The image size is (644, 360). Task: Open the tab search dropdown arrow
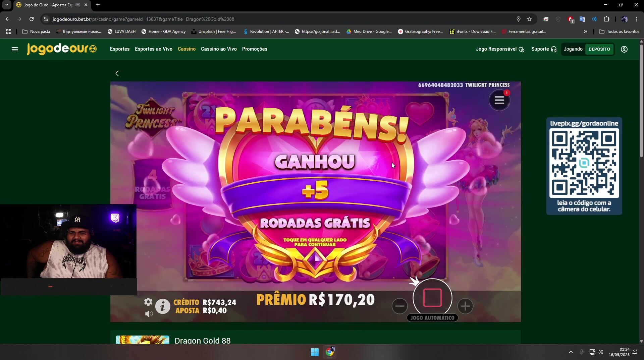pos(6,5)
